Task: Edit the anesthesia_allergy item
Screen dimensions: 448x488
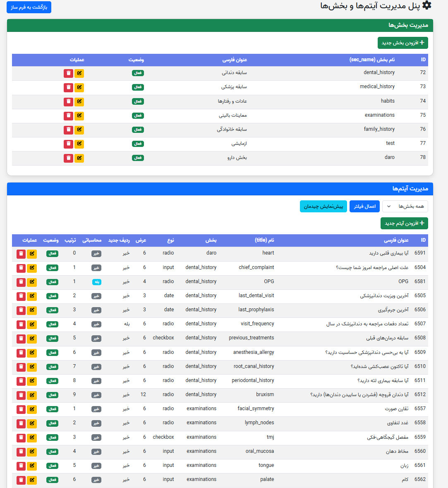Action: tap(32, 353)
